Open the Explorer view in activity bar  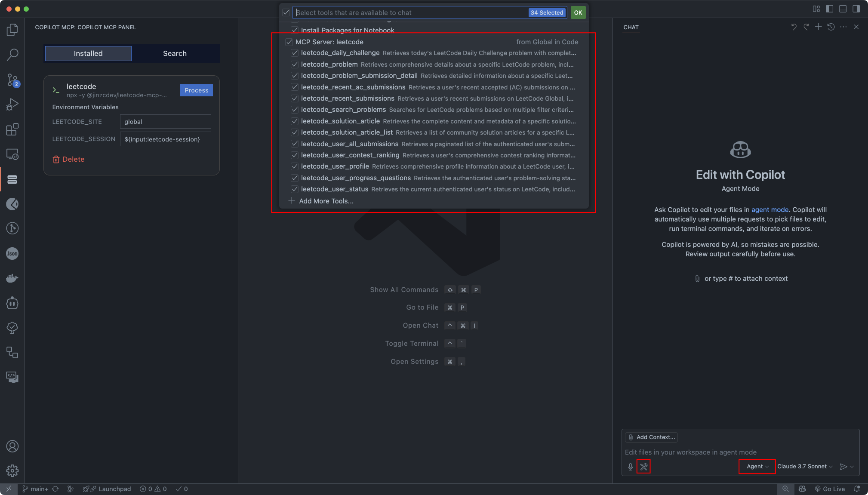click(12, 30)
